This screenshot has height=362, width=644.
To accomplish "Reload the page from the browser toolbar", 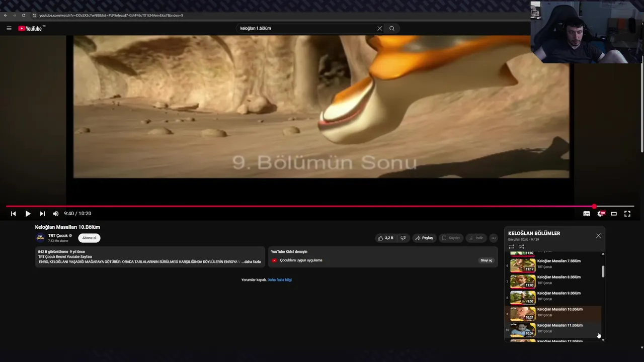I will point(23,15).
